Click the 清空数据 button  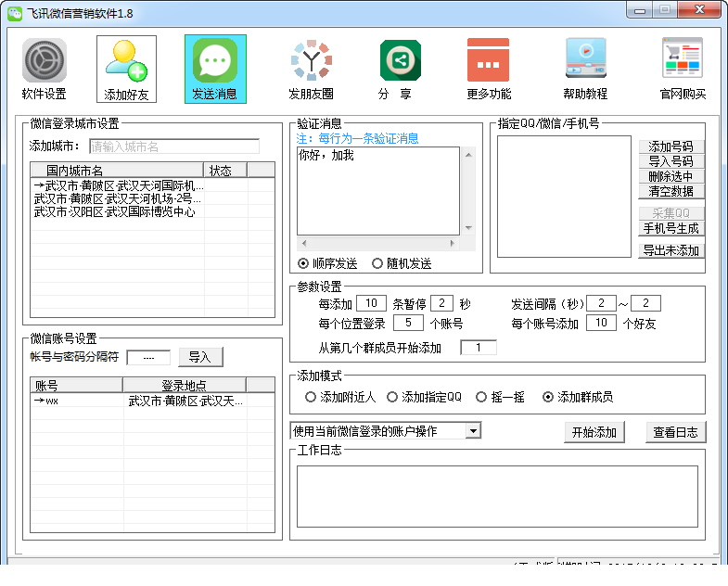[671, 191]
